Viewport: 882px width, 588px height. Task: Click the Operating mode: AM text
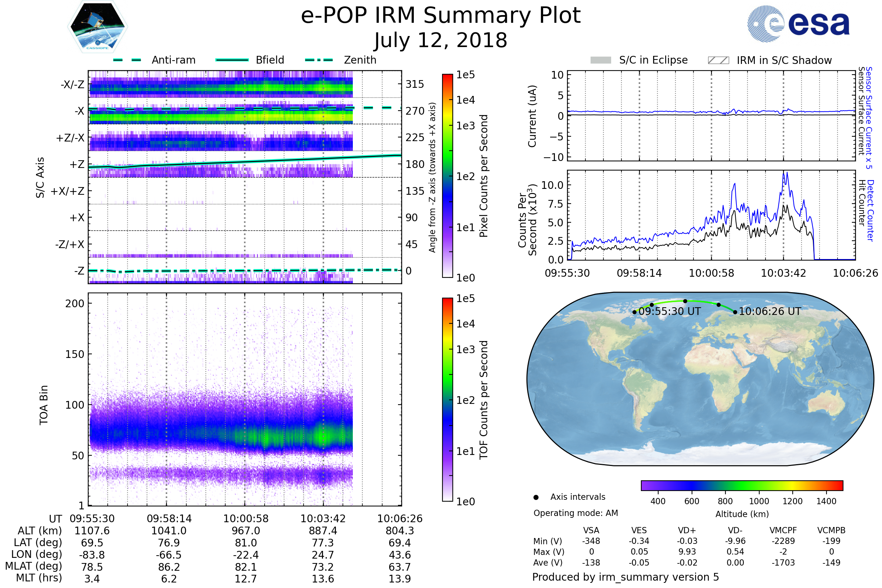tap(576, 513)
